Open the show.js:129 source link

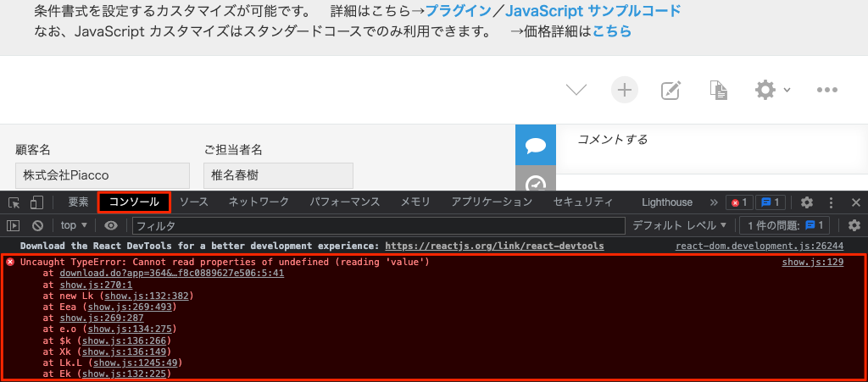coord(813,262)
